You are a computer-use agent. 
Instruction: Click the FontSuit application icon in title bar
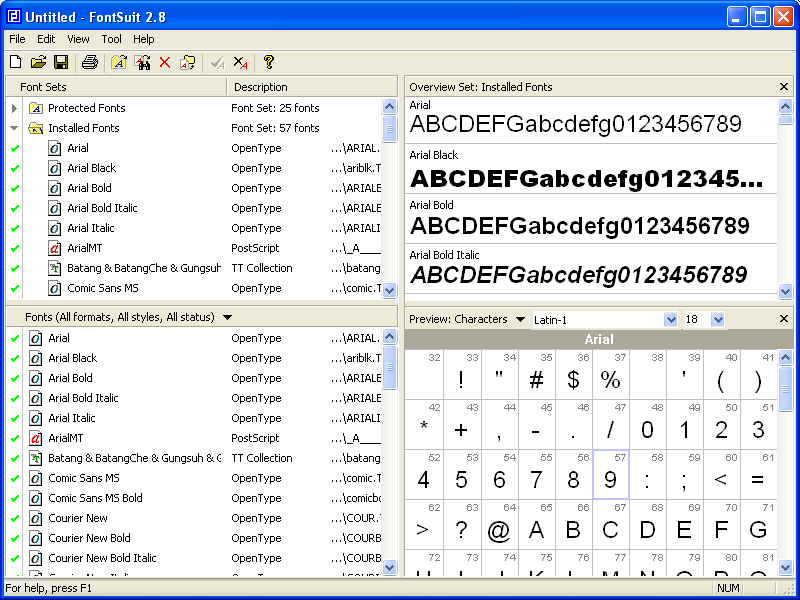click(x=14, y=17)
